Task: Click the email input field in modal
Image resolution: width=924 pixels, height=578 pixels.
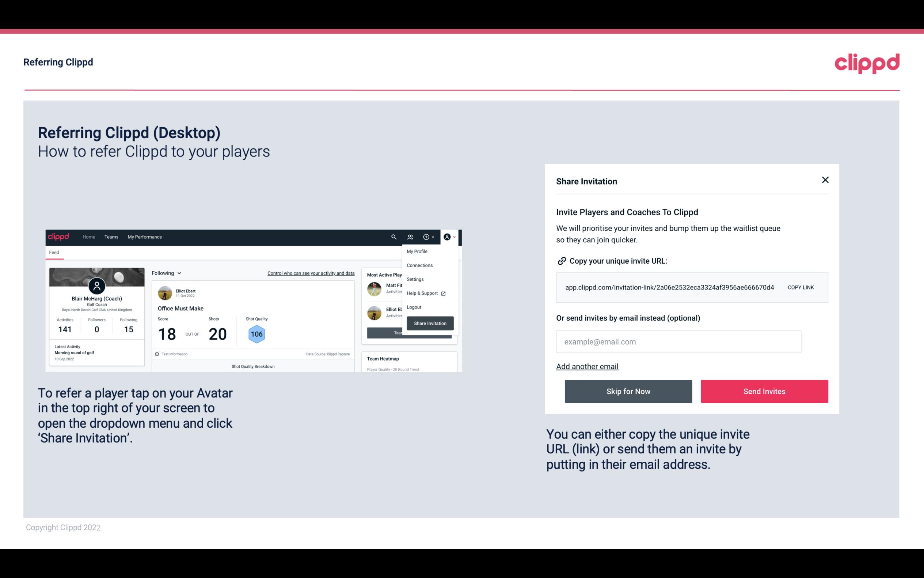Action: tap(678, 341)
